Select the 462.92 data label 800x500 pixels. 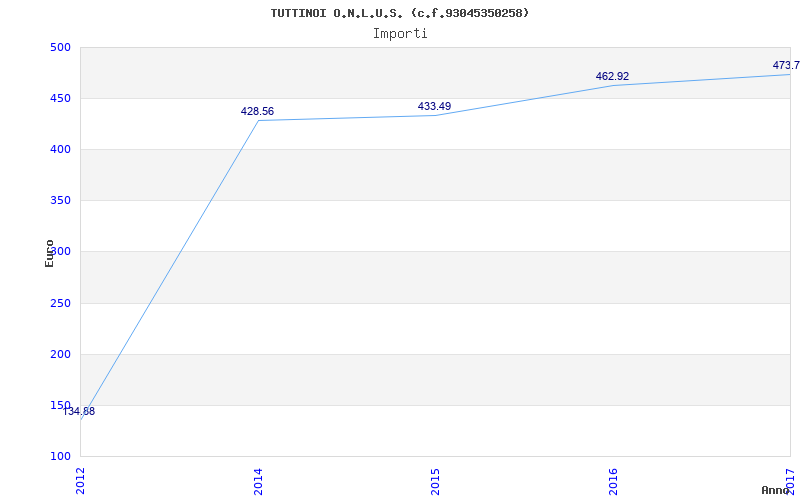tap(612, 77)
